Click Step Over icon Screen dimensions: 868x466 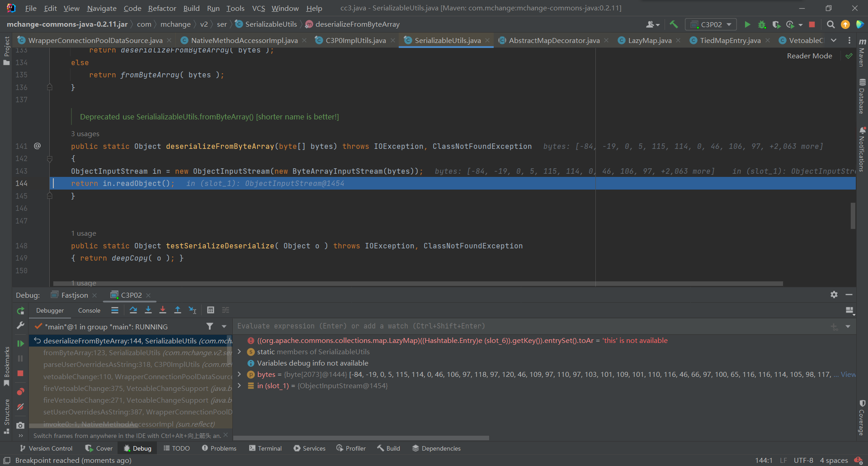pyautogui.click(x=133, y=310)
